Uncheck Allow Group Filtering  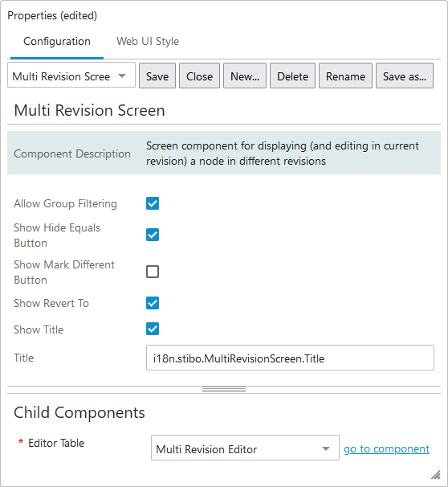(153, 203)
